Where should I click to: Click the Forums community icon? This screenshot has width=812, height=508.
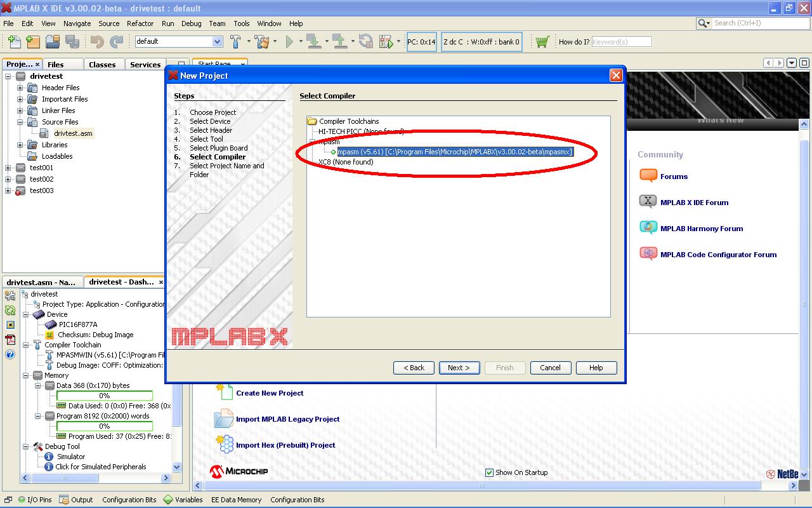click(648, 176)
